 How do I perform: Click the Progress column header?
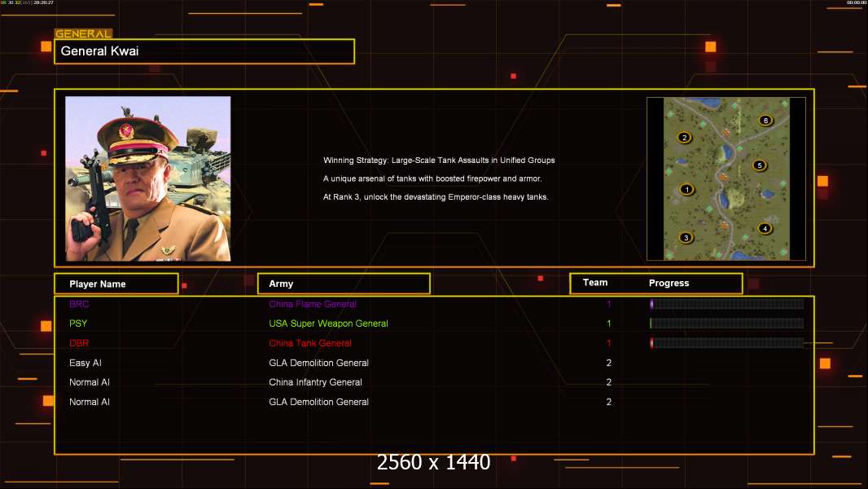pos(669,283)
